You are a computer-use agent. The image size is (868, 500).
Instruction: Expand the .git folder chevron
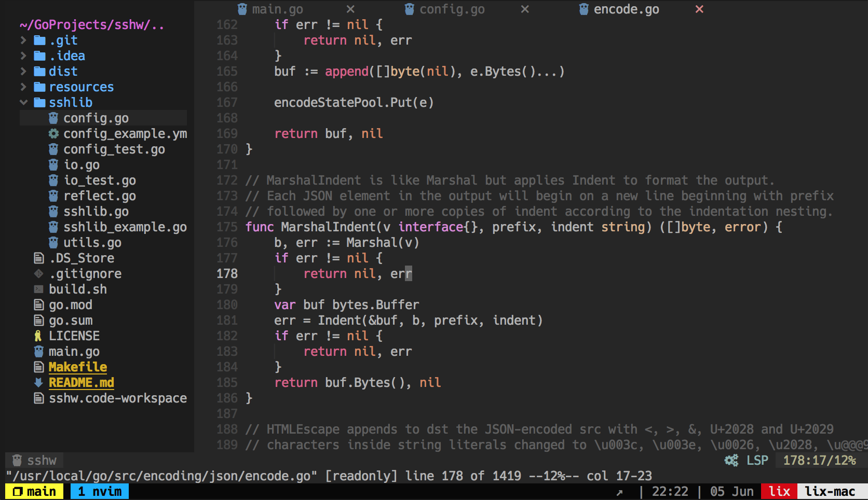(23, 40)
